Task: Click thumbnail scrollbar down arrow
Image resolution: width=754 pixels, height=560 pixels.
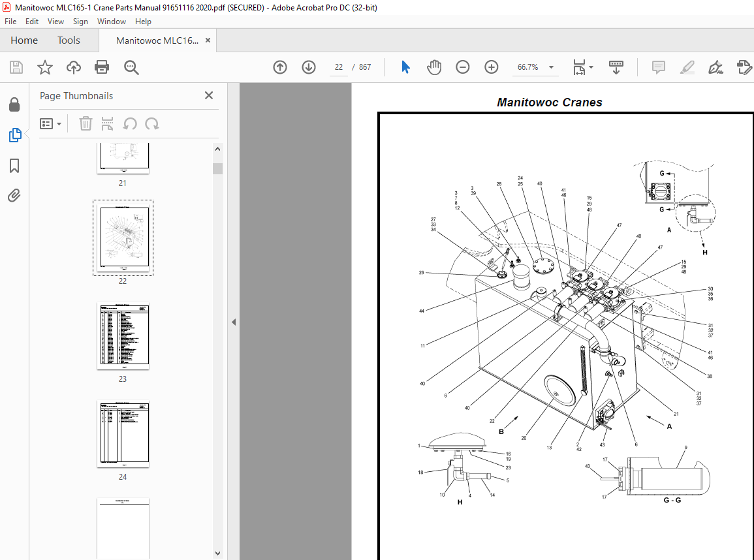Action: [217, 553]
